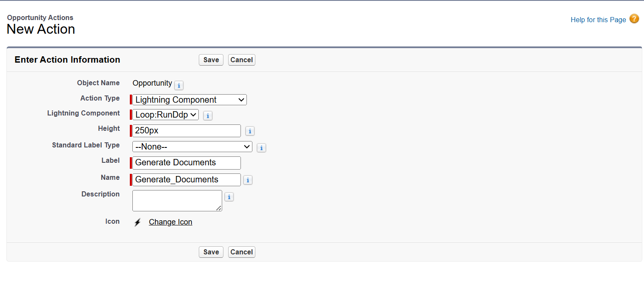The image size is (644, 297).
Task: Focus the Label field Generate Documents
Action: [186, 163]
